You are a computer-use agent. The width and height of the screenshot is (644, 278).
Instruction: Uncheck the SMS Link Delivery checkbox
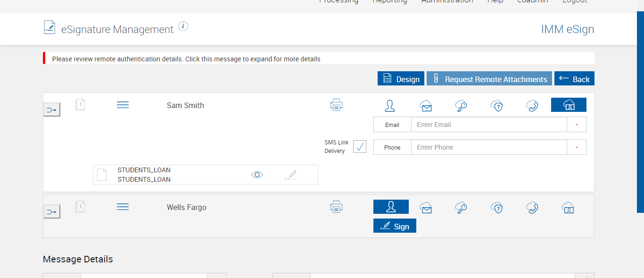point(360,147)
